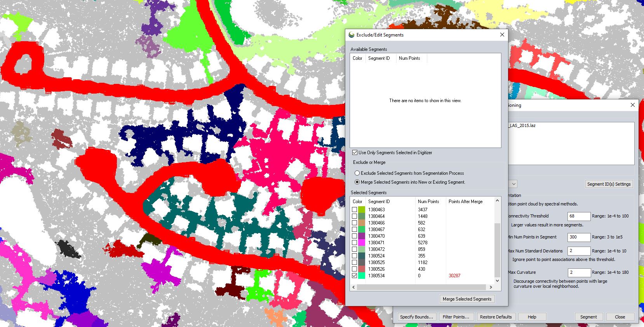
Task: Click the red 30287 points after merge value
Action: (454, 276)
